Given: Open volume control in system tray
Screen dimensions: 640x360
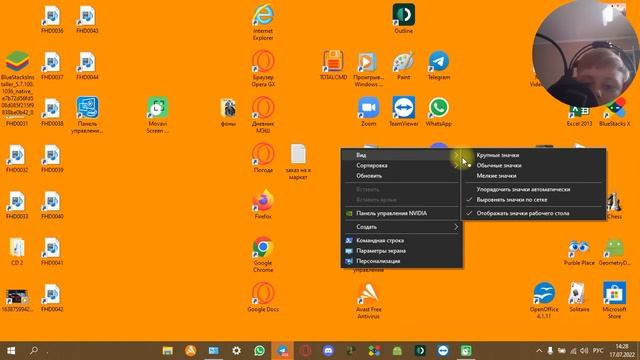Looking at the screenshot, I should 584,351.
